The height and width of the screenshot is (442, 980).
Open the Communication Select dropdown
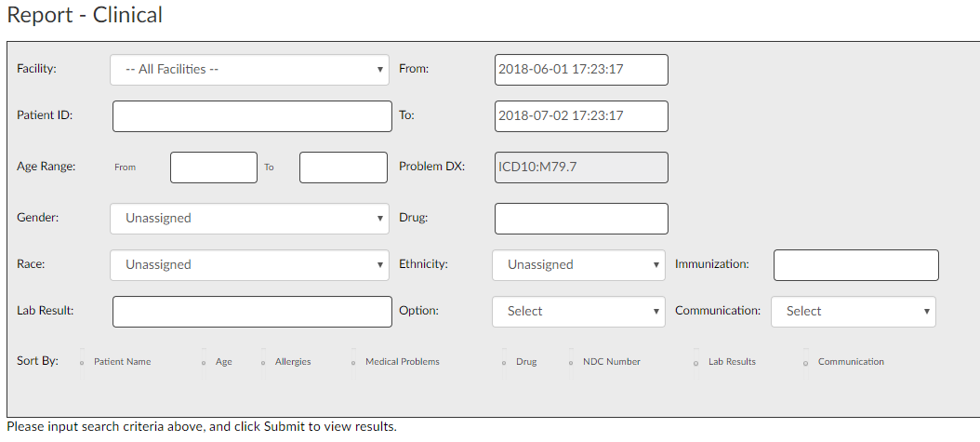point(854,312)
